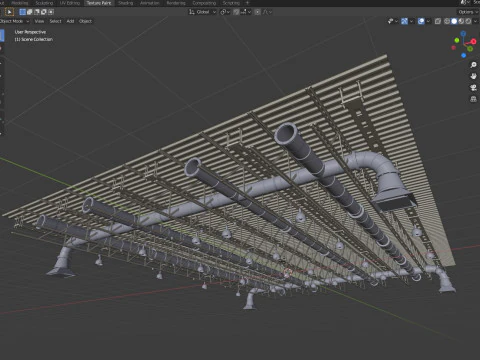Switch to the UV Editing workspace tab
This screenshot has height=360, width=480.
pos(70,3)
